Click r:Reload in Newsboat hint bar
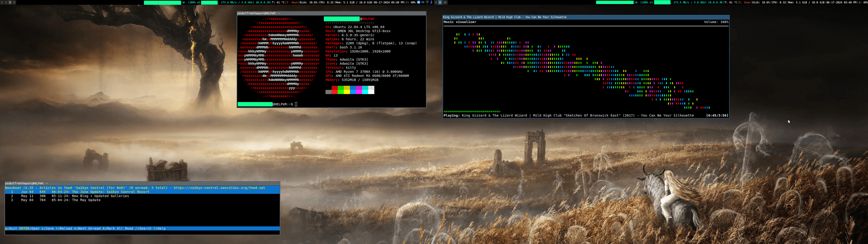 tap(64, 228)
